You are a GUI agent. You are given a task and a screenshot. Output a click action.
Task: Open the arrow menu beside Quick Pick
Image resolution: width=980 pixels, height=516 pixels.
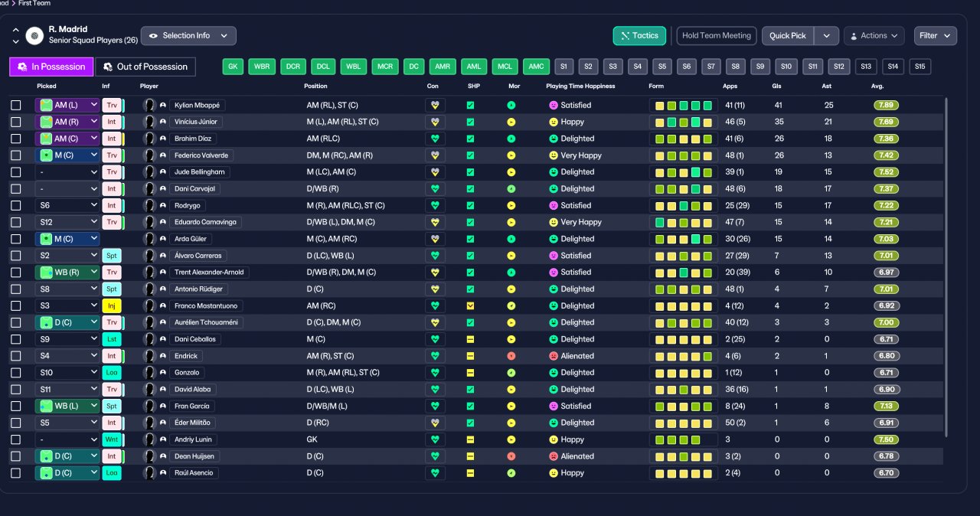pos(826,36)
